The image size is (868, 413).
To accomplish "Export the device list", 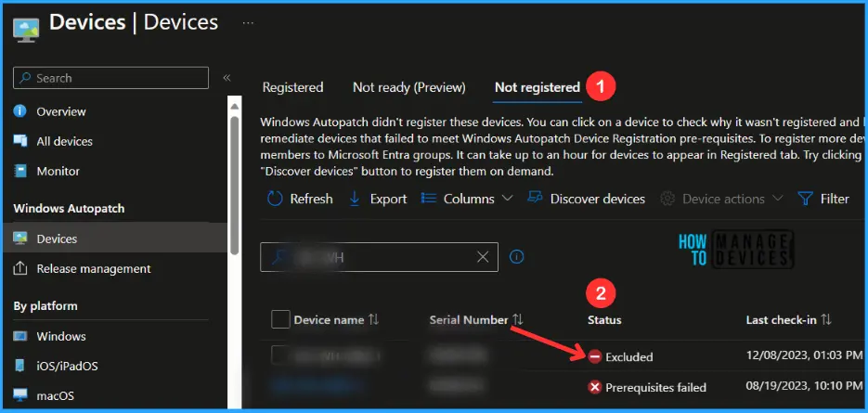I will point(378,199).
